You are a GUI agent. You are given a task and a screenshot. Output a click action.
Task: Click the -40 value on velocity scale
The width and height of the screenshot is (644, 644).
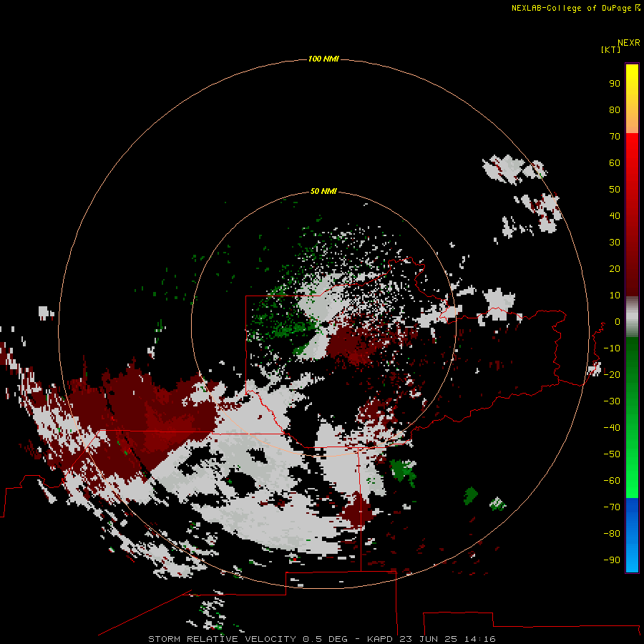click(x=612, y=428)
